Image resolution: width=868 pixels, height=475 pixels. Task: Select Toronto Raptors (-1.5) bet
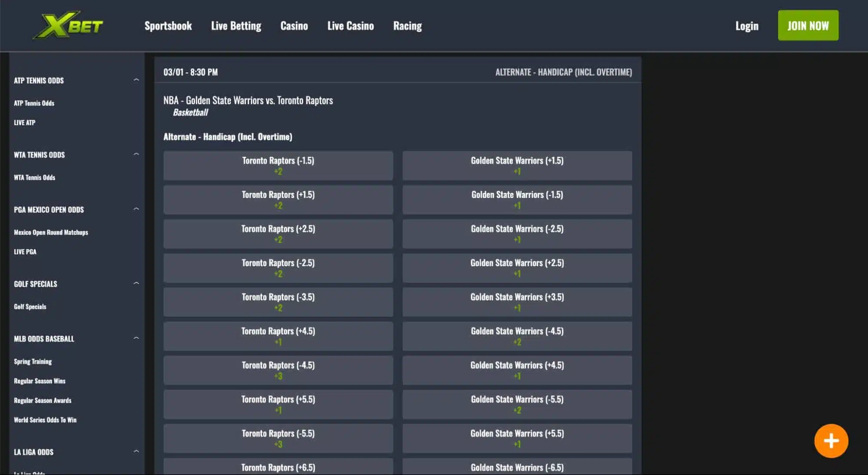278,165
